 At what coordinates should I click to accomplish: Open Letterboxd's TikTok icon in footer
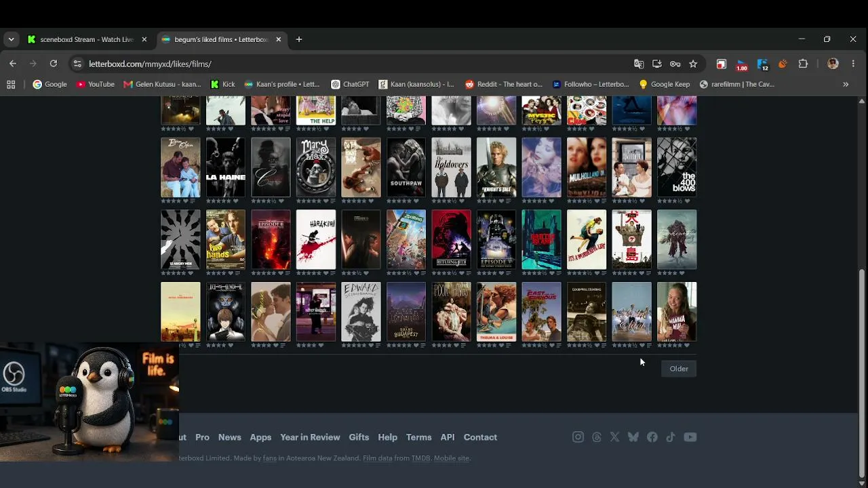click(x=671, y=437)
